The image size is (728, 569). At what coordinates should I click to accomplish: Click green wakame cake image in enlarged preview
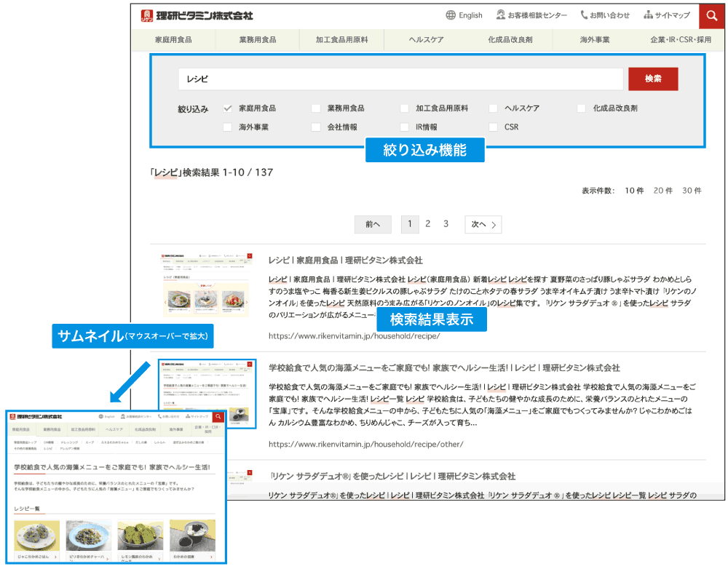coord(141,536)
